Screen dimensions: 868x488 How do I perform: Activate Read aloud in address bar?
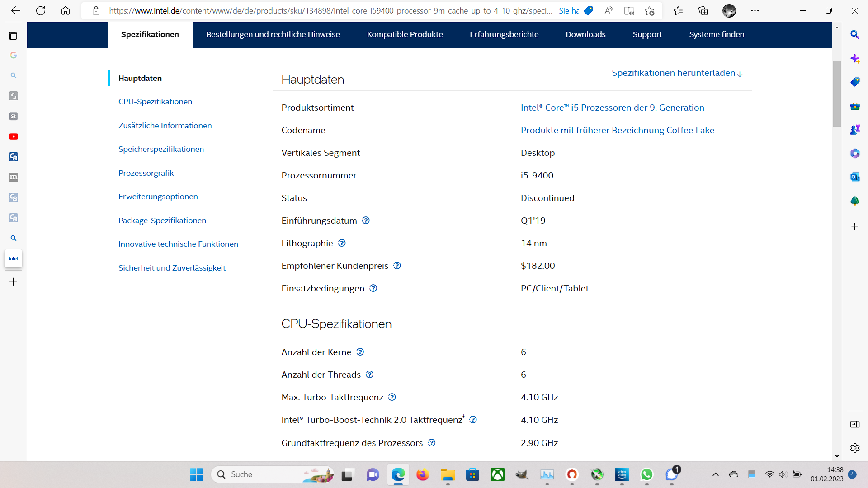[609, 11]
